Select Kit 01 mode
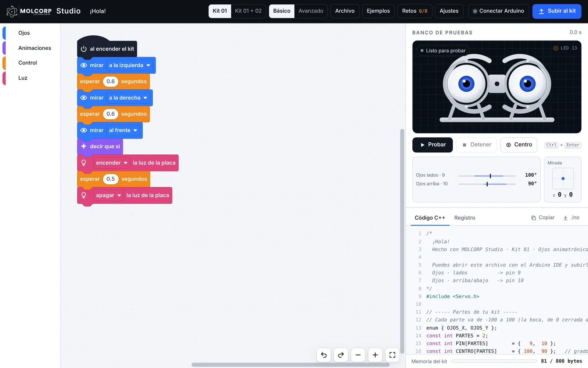This screenshot has width=588, height=368. (220, 11)
